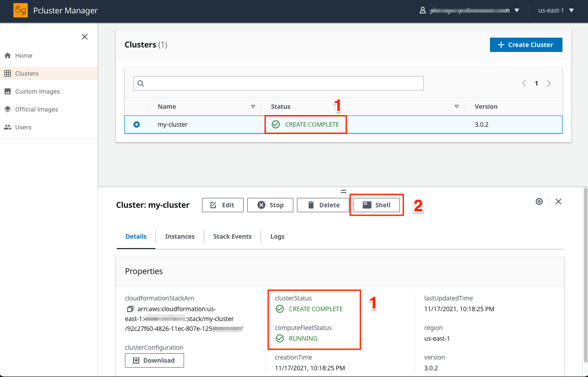Switch to the Instances tab
Screen dimensions: 588x377
coord(180,236)
